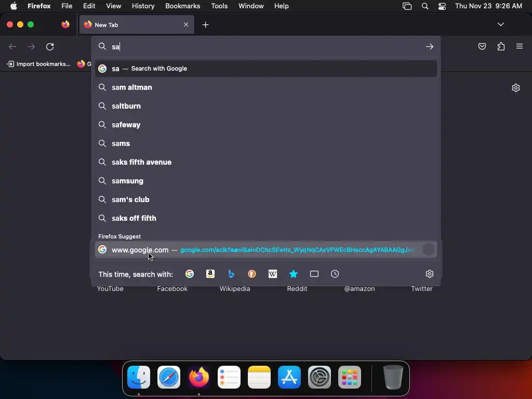Open the Reddit shortcut

coord(297,288)
